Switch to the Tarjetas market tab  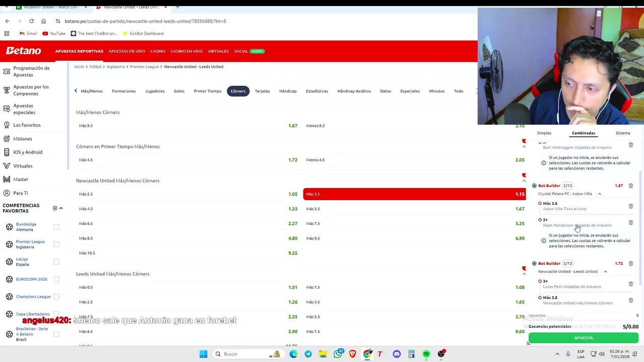click(x=262, y=91)
